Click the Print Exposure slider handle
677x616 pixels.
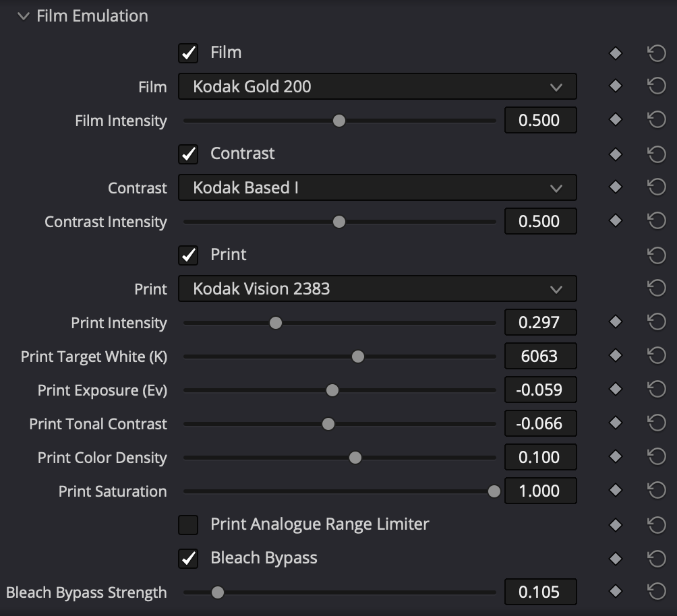(x=332, y=390)
